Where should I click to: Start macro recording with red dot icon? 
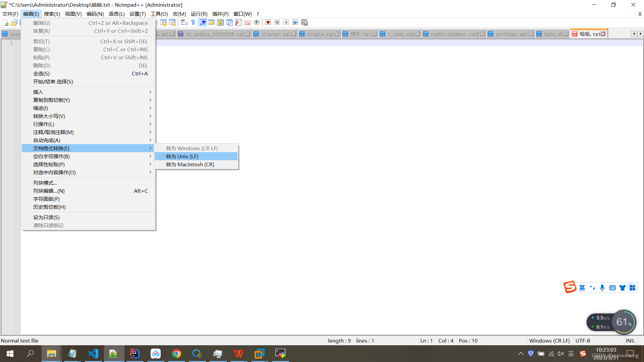click(x=268, y=22)
